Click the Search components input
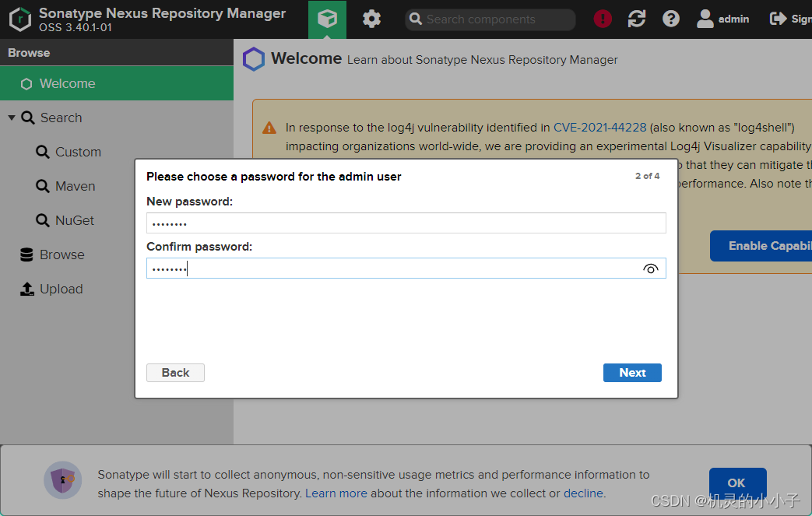The image size is (812, 516). point(490,19)
